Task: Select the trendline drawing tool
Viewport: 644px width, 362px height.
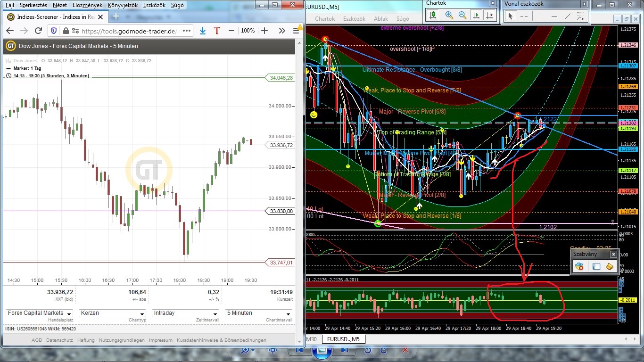Action: 567,16
